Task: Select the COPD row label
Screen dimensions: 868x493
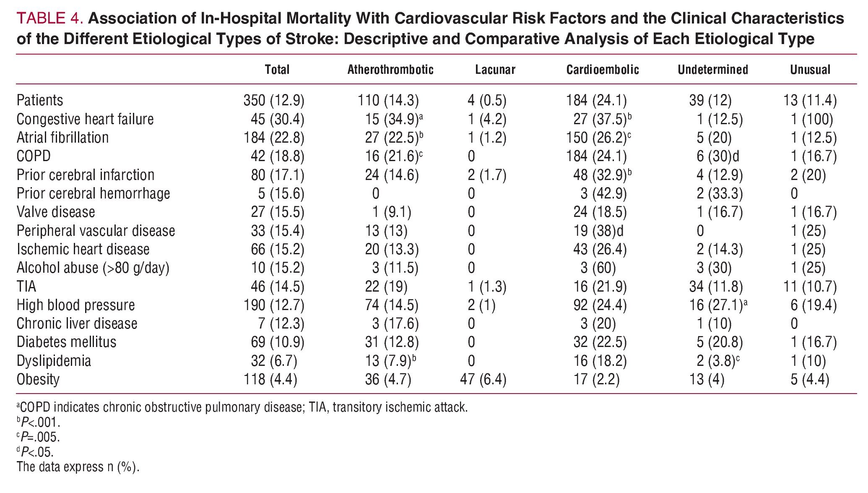Action: click(34, 157)
